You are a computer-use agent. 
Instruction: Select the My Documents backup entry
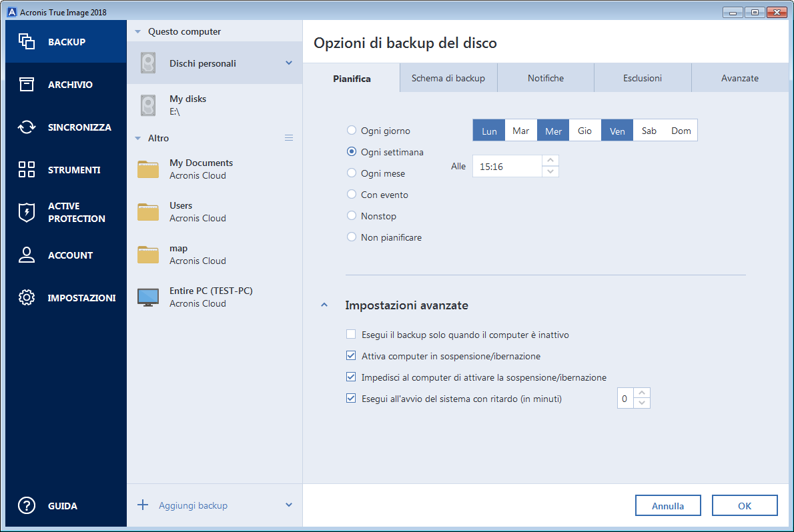click(215, 169)
